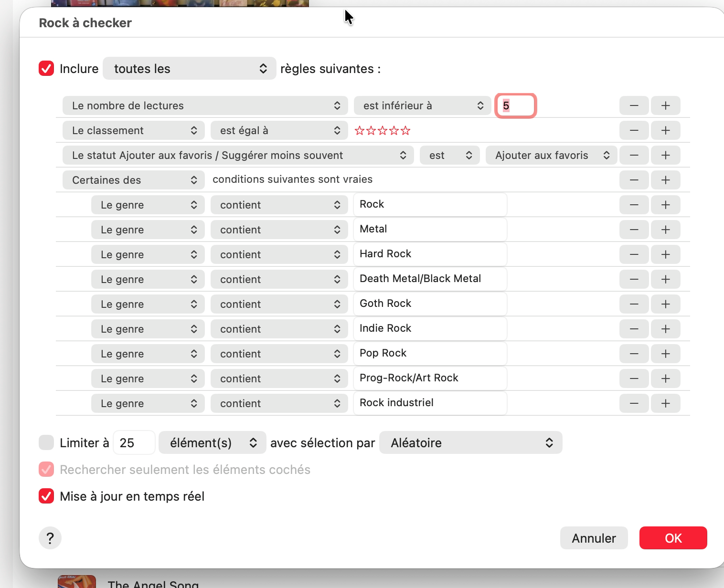Delete the Metal genre rule
This screenshot has width=724, height=588.
point(634,230)
